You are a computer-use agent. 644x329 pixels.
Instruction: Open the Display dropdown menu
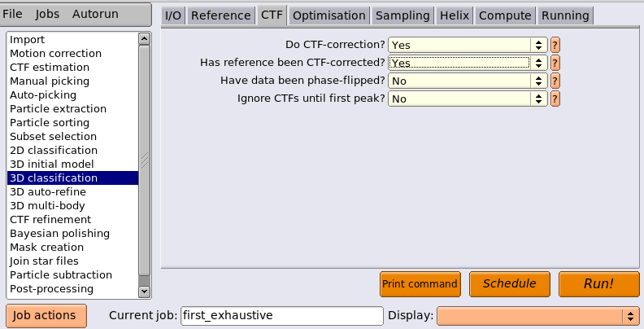[537, 316]
